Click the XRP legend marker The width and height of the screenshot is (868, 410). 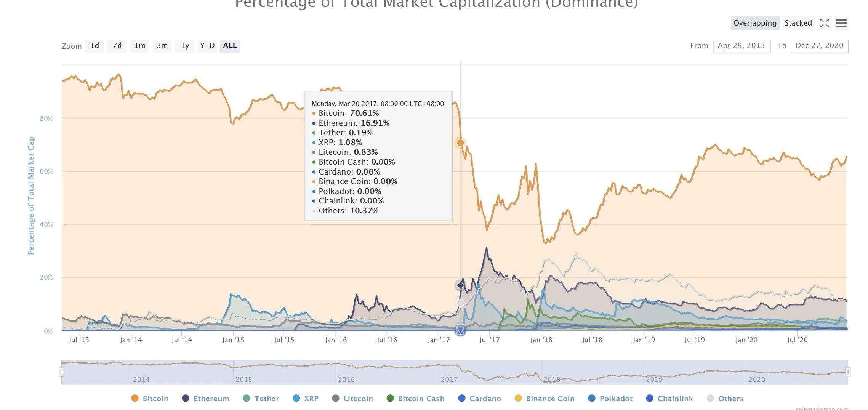296,398
